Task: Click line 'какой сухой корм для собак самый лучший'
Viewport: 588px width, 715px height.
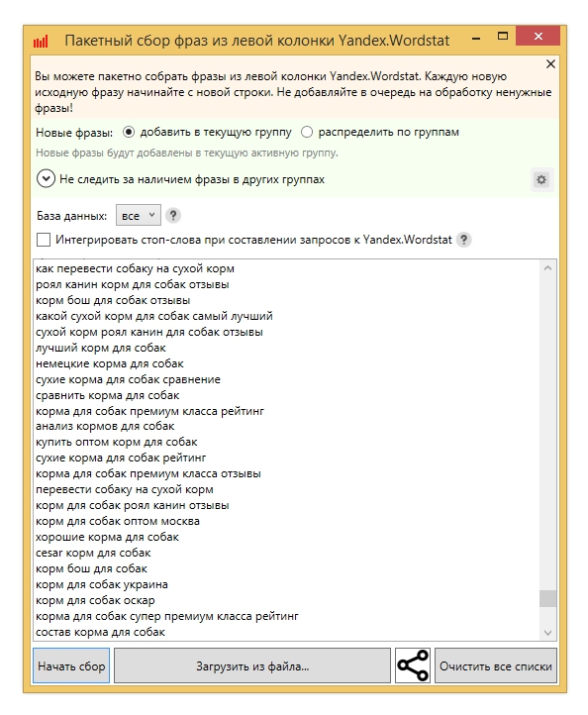Action: (x=154, y=316)
